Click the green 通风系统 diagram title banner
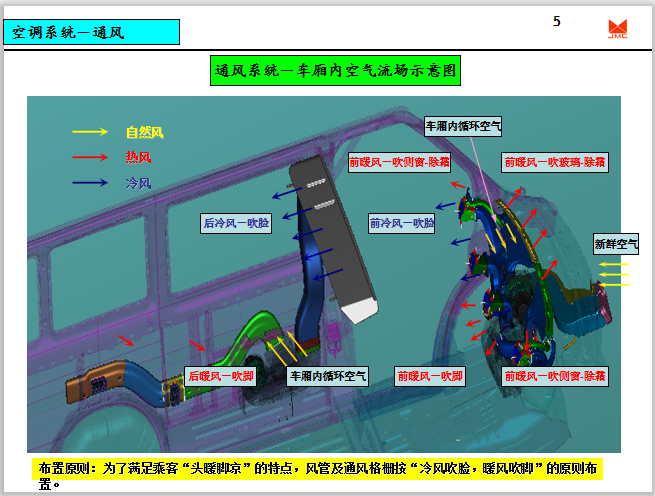This screenshot has height=496, width=655. (336, 72)
